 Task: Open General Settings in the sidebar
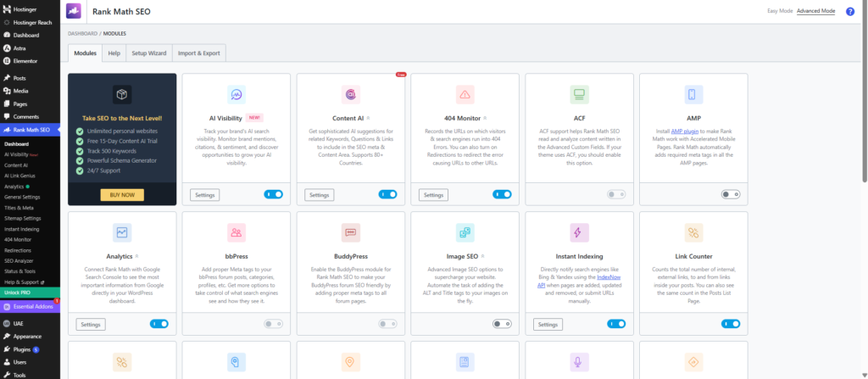pyautogui.click(x=22, y=198)
